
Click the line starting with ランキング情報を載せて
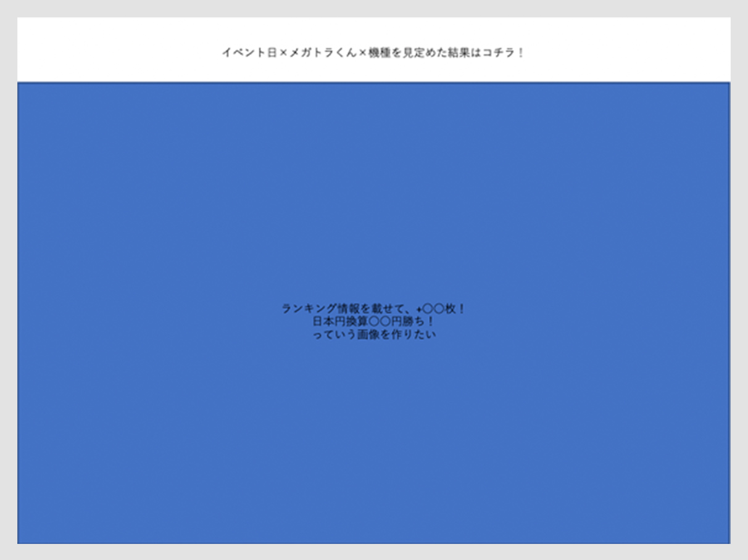[x=373, y=308]
